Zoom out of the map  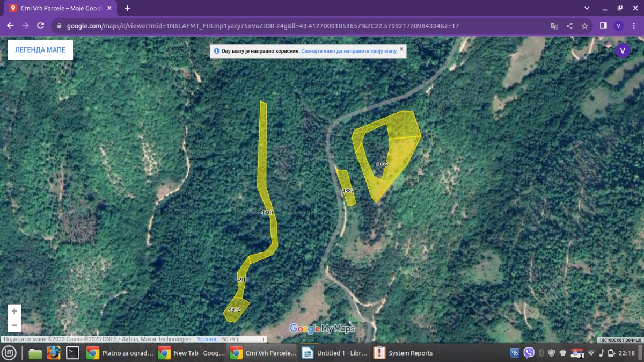click(14, 325)
